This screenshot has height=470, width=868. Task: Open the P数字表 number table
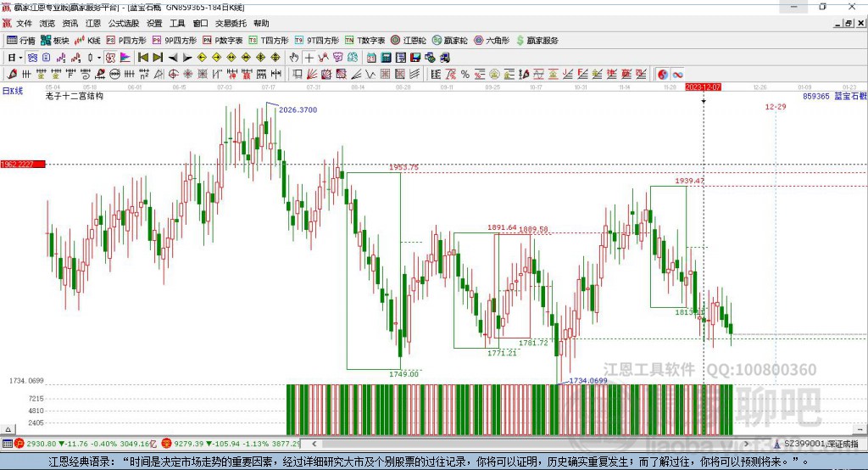coord(222,41)
